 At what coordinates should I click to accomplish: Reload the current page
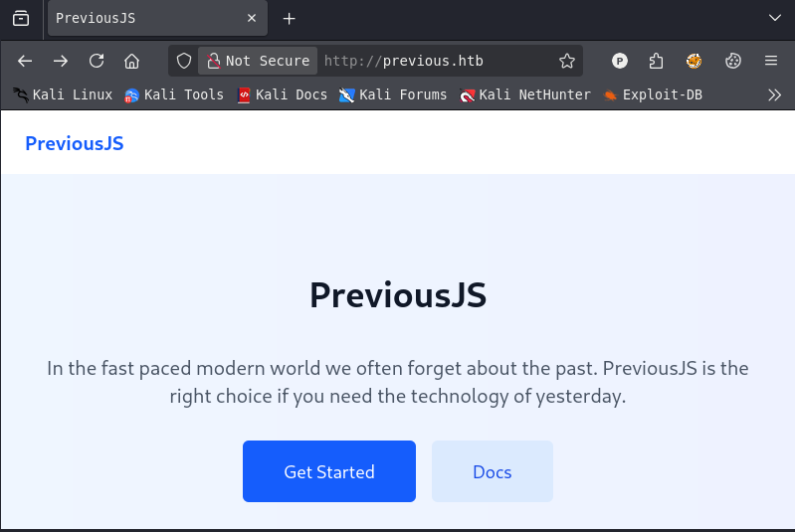(x=97, y=62)
